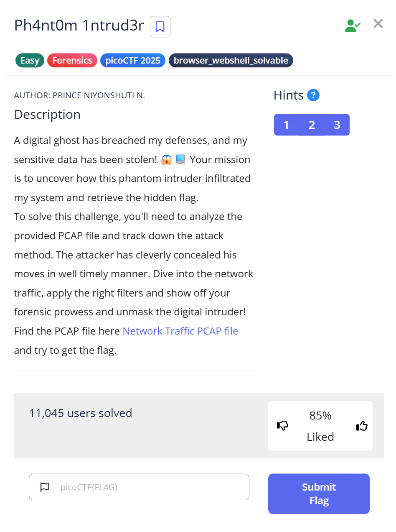Download the Network Traffic PCAP file

pos(180,331)
